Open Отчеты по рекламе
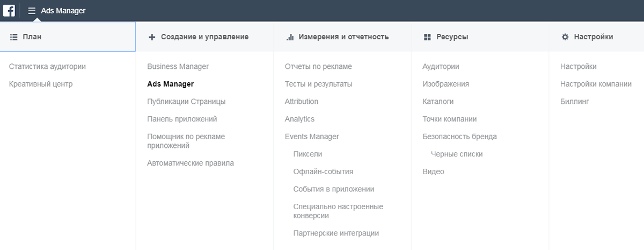The height and width of the screenshot is (250, 644). [318, 67]
